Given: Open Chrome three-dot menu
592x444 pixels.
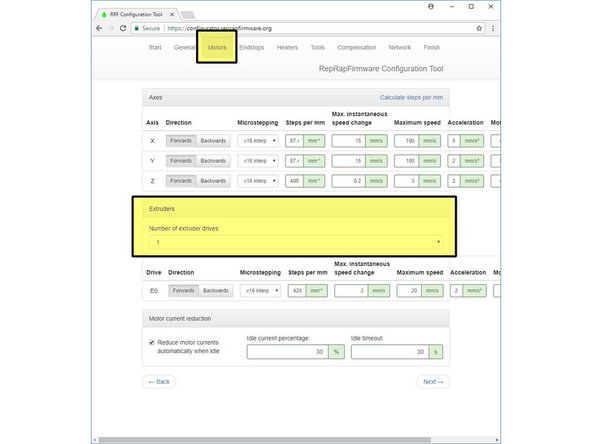Looking at the screenshot, I should [493, 28].
